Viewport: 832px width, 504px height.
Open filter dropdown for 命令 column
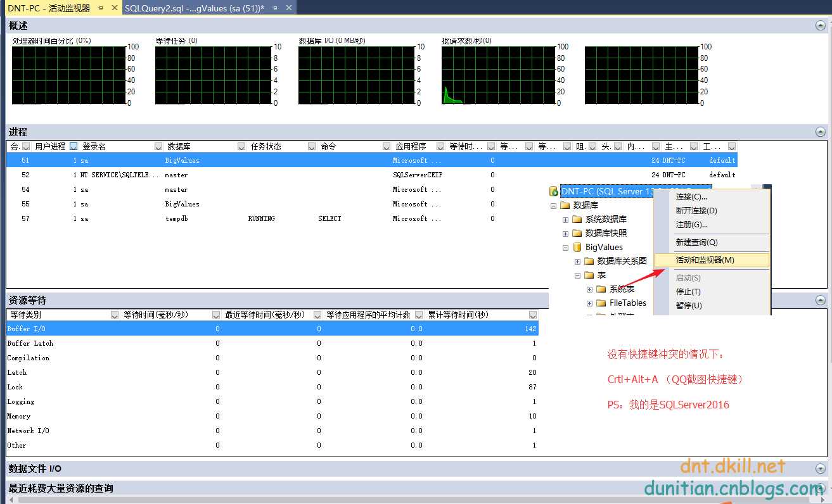[387, 146]
